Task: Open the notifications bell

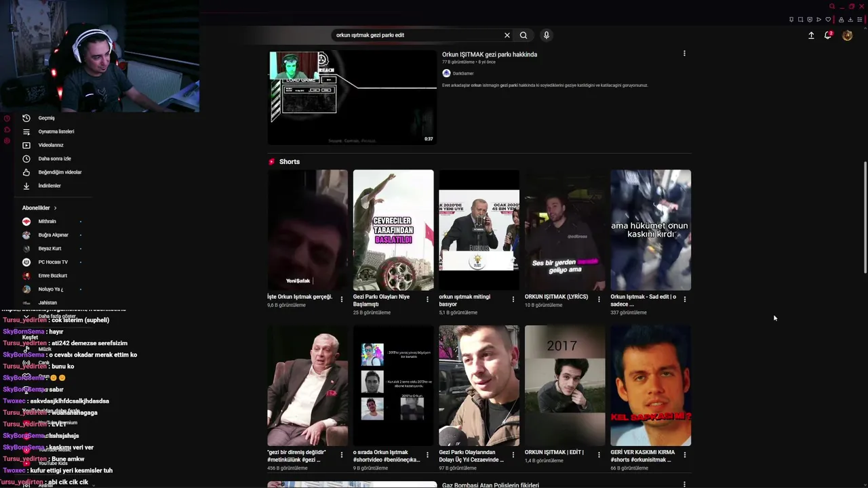Action: [828, 35]
